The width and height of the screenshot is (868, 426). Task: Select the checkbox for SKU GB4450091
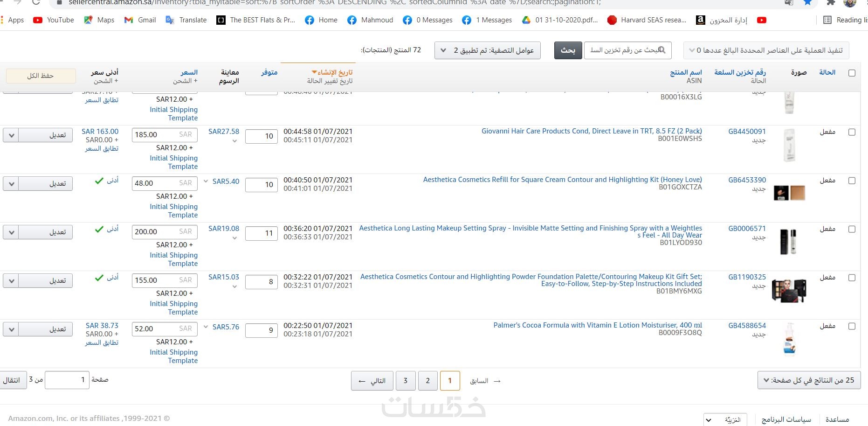(x=852, y=133)
